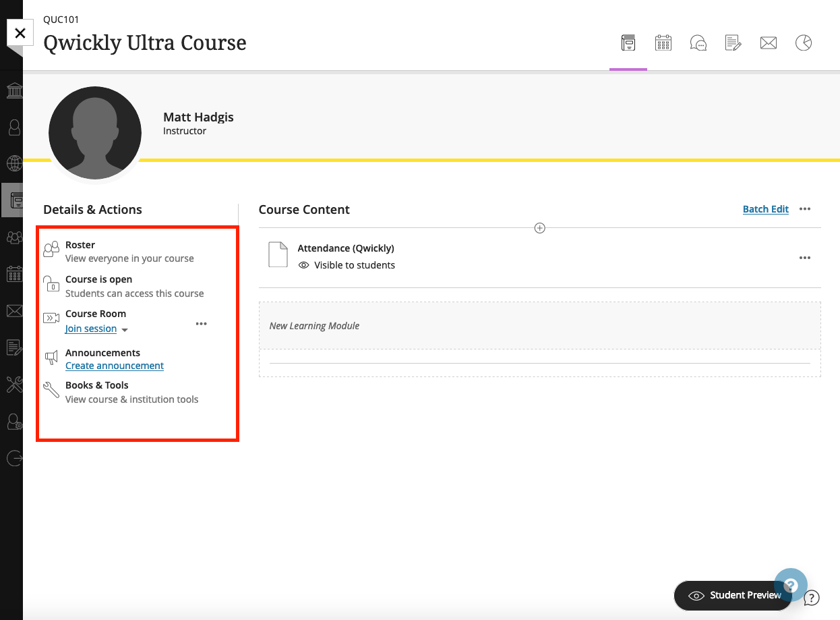Click the Course Room video icon
Viewport: 840px width, 620px height.
tap(51, 318)
